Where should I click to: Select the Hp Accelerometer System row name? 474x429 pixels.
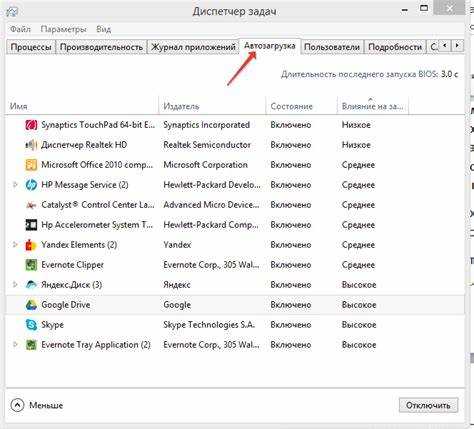[x=97, y=225]
